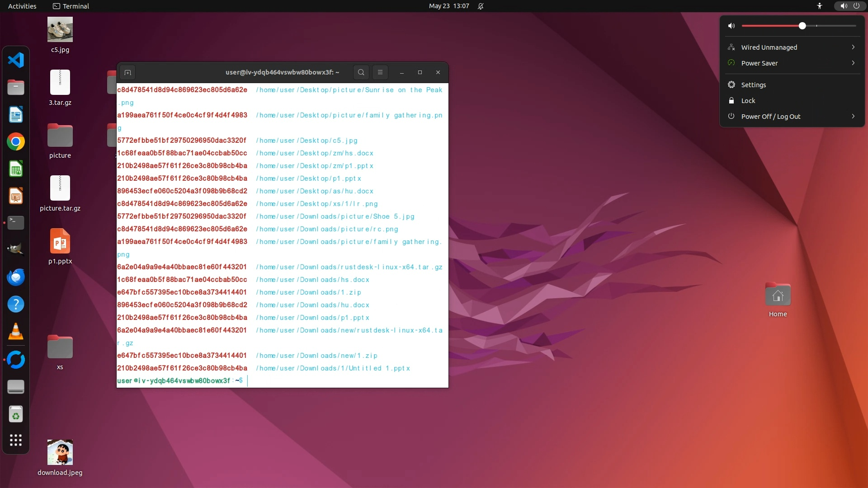Open Google Chrome from dock

coord(16,141)
